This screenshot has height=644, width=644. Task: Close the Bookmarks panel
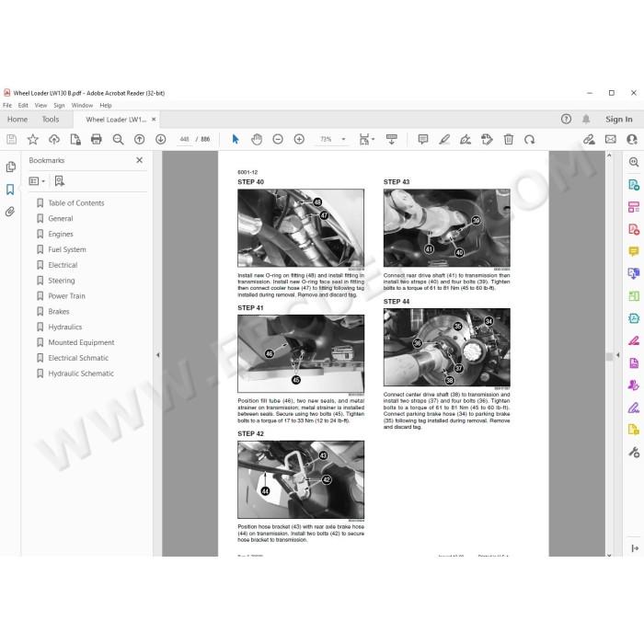tap(139, 160)
